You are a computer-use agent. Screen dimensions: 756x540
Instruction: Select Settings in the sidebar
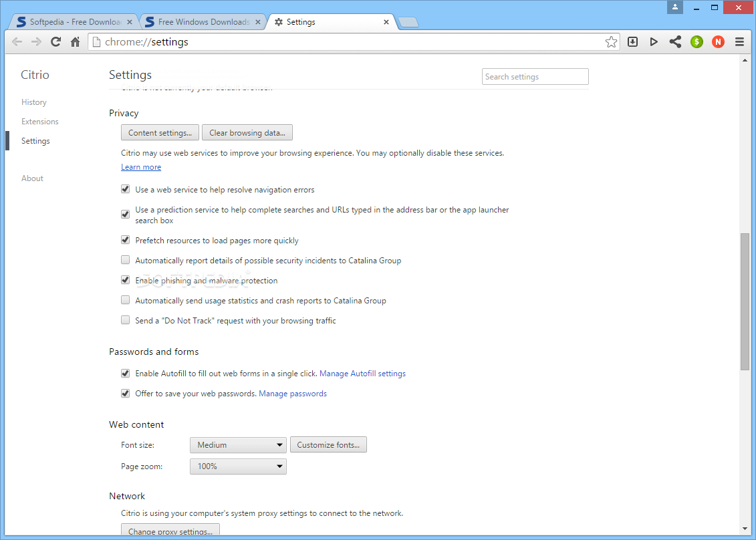[35, 141]
